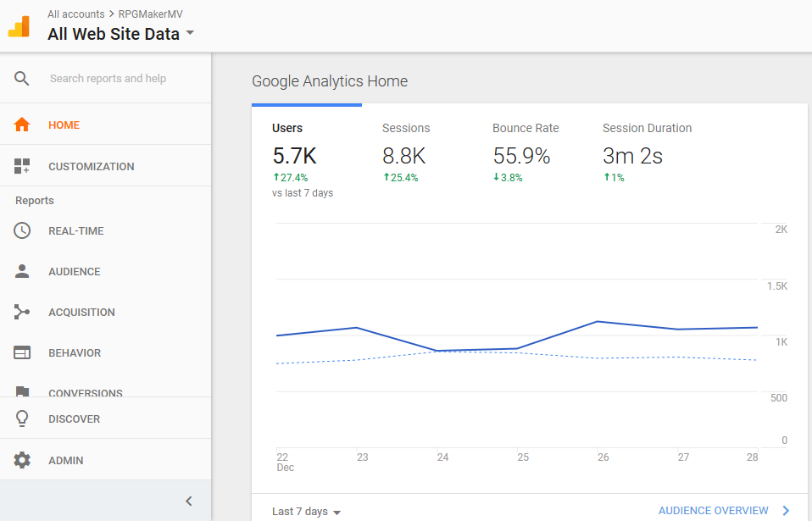Click the All accounts breadcrumb link
Screen dimensions: 812x521
point(76,14)
